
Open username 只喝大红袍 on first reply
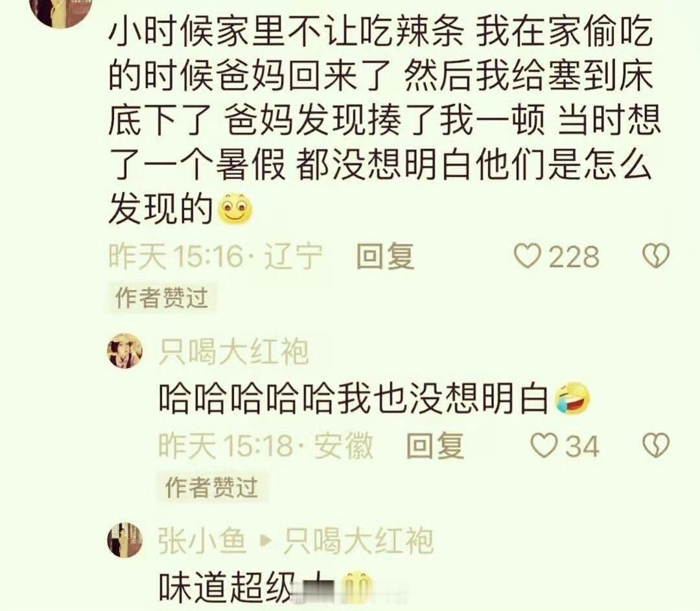click(233, 352)
